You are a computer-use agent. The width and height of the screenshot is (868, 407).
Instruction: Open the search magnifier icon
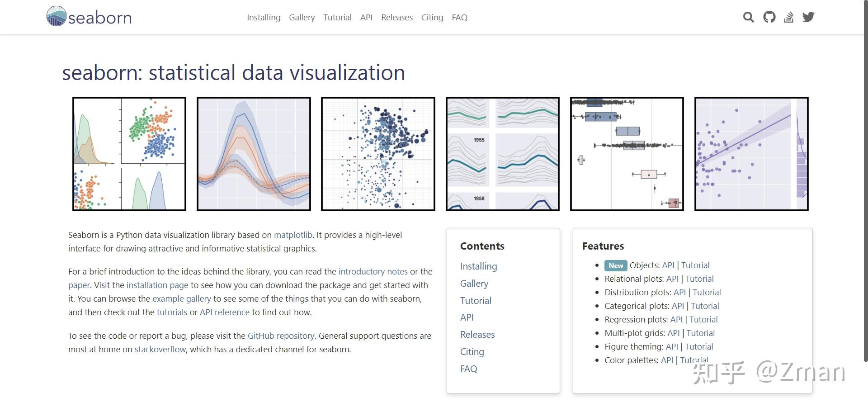point(748,17)
